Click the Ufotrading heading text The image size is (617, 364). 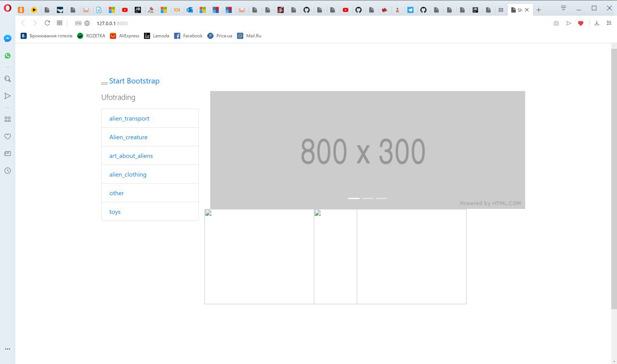118,97
